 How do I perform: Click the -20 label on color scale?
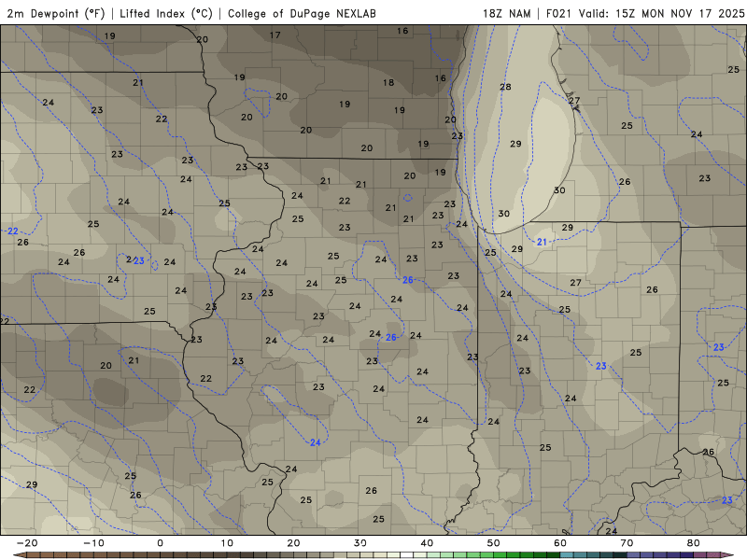click(27, 543)
